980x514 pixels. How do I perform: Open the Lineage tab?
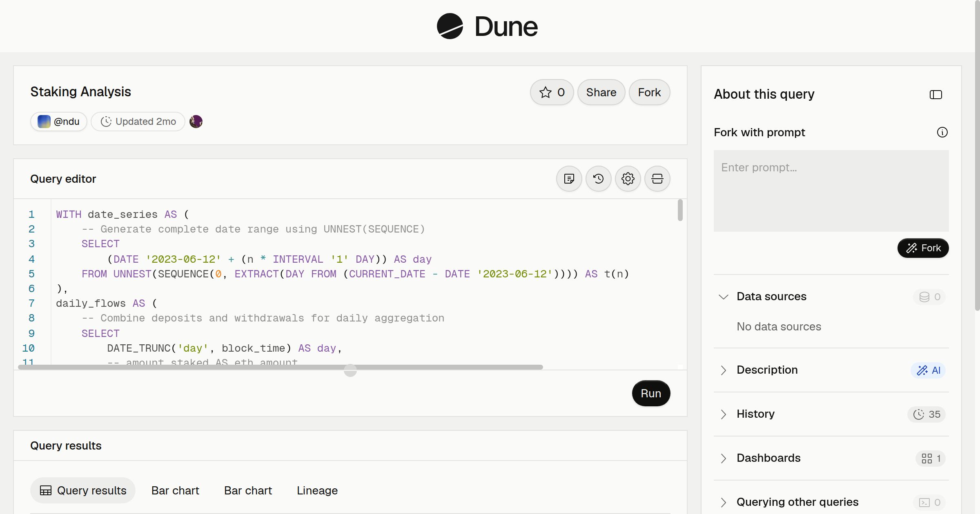(317, 490)
